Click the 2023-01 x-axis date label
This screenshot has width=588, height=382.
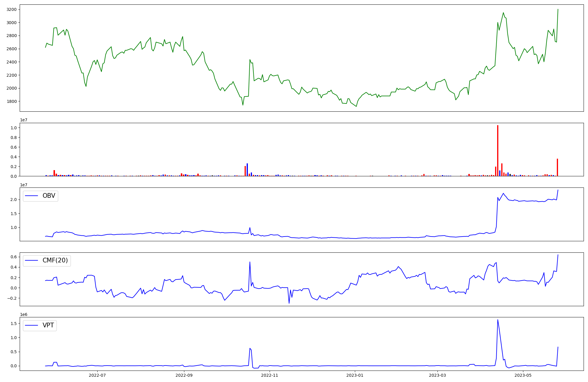tap(355, 375)
